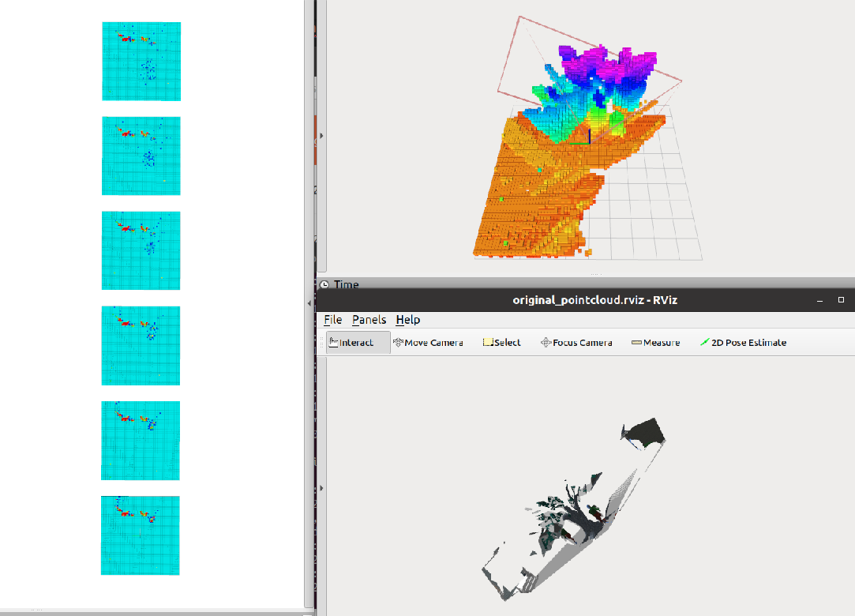855x616 pixels.
Task: Select the fourth heatmap thumbnail
Action: (141, 345)
